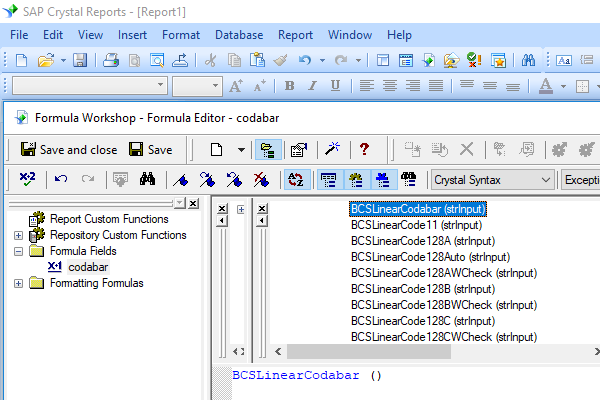Click the New report icon

(21, 60)
